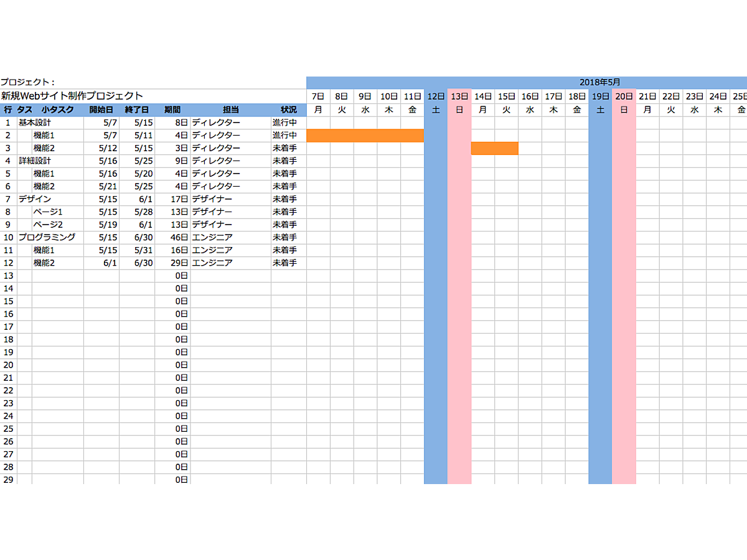Click the "2018年5月" month header

(599, 82)
